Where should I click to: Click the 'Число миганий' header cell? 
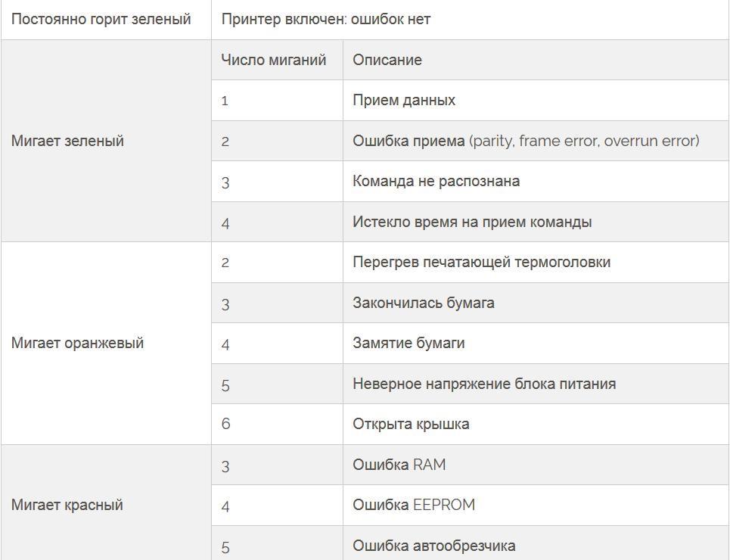(277, 60)
